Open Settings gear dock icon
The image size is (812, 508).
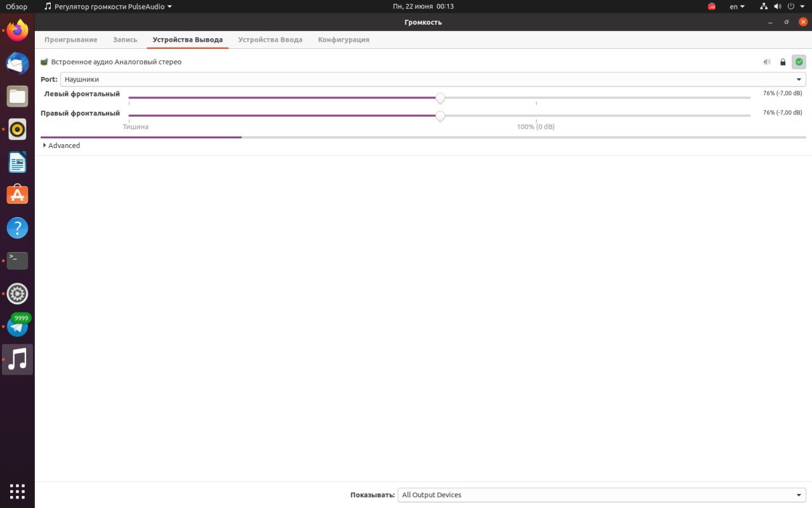click(17, 294)
